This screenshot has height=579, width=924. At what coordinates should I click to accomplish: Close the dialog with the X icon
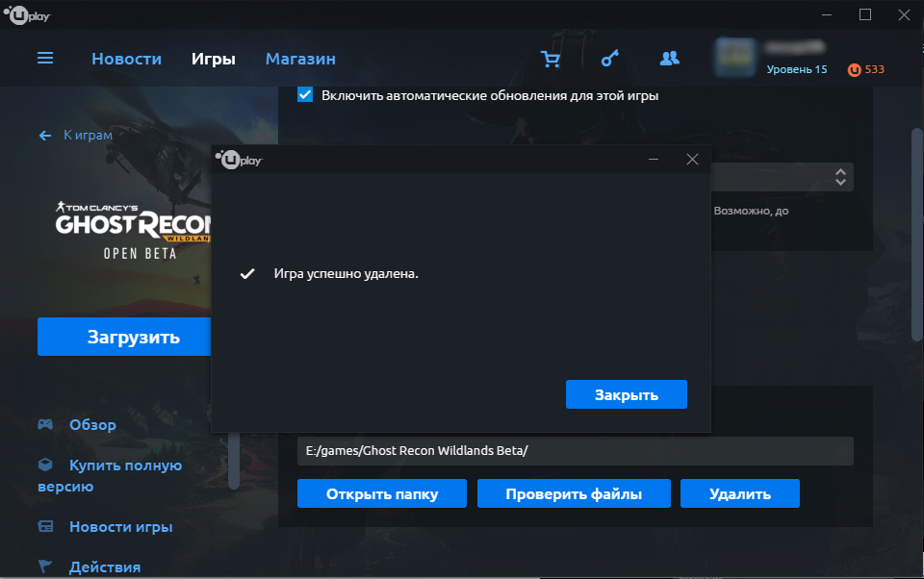pyautogui.click(x=692, y=159)
